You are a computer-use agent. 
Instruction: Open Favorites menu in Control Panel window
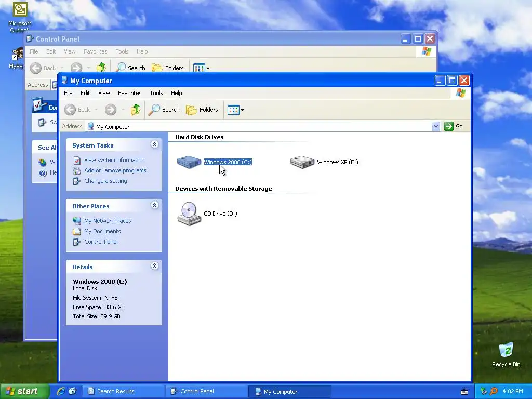tap(96, 51)
